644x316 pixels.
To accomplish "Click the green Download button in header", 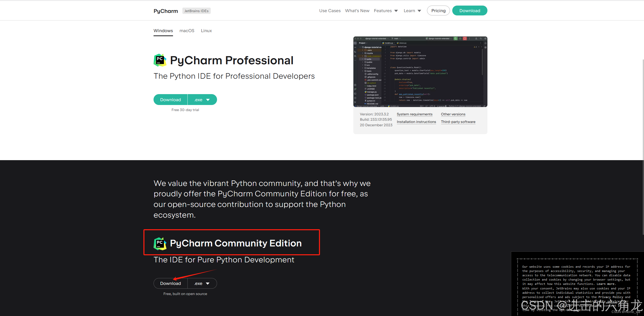I will 469,11.
